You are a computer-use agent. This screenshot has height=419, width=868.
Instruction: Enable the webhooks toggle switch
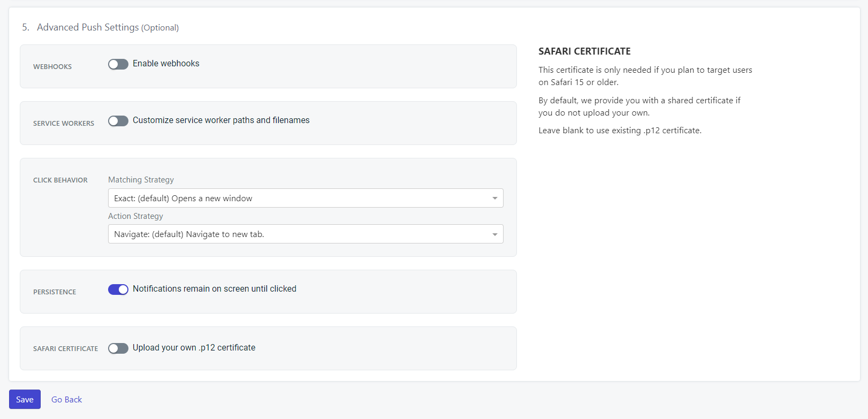118,64
